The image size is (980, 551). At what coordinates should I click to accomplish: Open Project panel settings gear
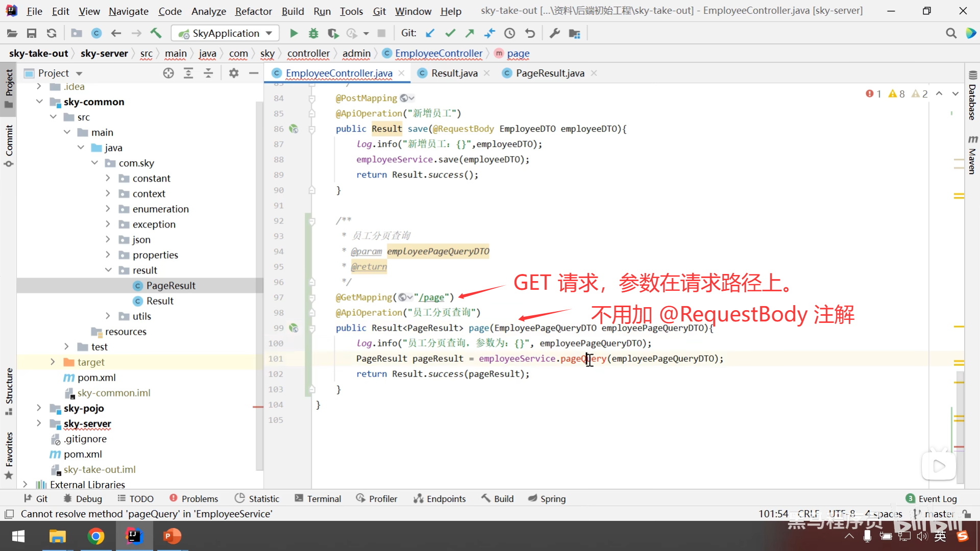[x=234, y=73]
